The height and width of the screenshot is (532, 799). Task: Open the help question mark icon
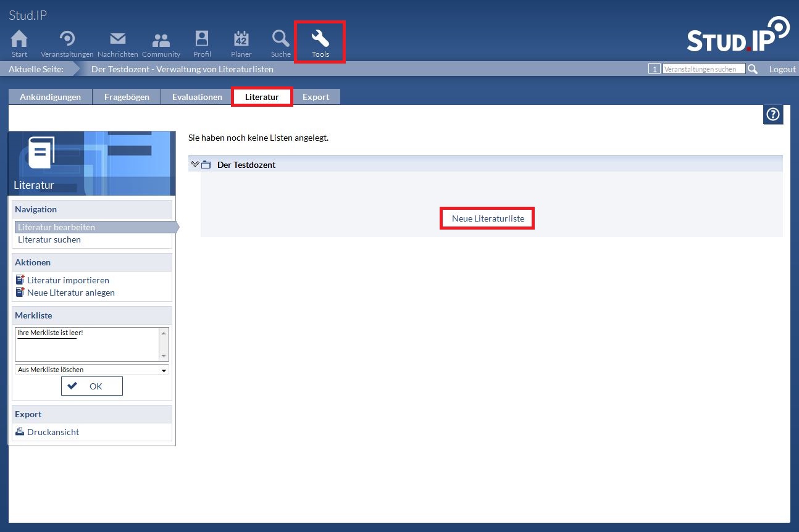tap(773, 114)
